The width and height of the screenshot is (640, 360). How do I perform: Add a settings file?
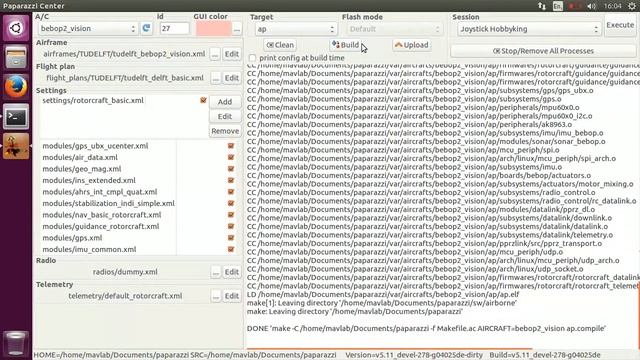[224, 102]
